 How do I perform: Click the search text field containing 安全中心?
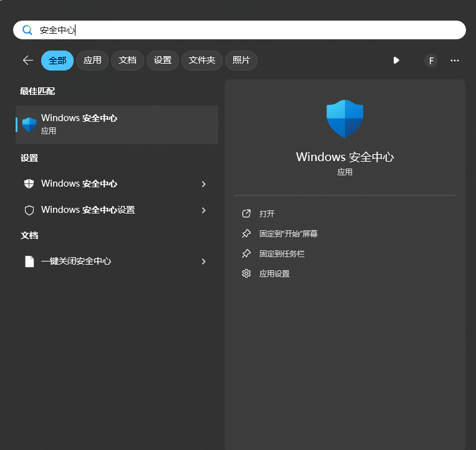[250, 30]
